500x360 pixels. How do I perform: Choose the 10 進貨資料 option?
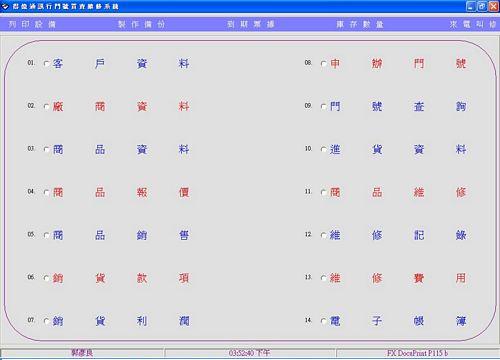tap(323, 149)
